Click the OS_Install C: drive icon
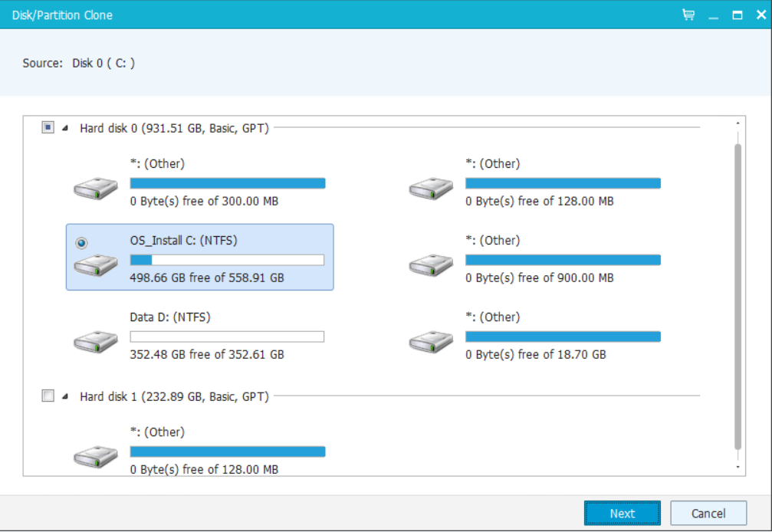This screenshot has height=532, width=772. coord(96,265)
